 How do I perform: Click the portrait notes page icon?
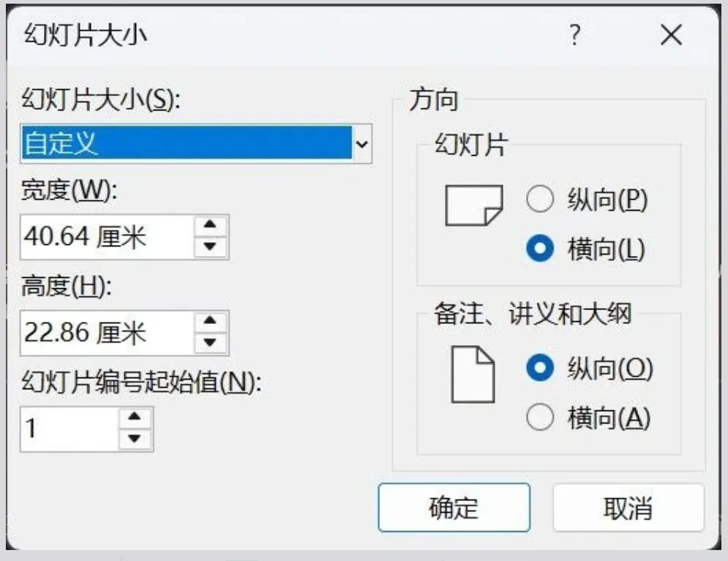473,375
